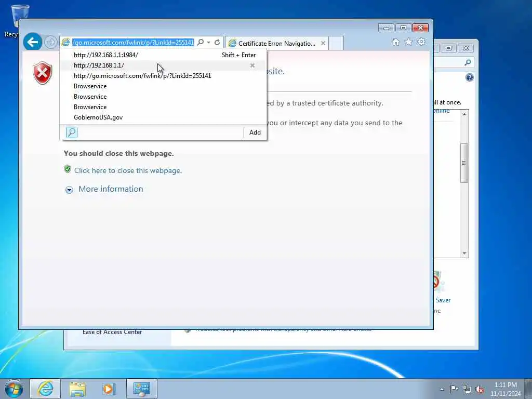
Task: Click the search provider magnifier icon in dropdown
Action: click(x=72, y=132)
